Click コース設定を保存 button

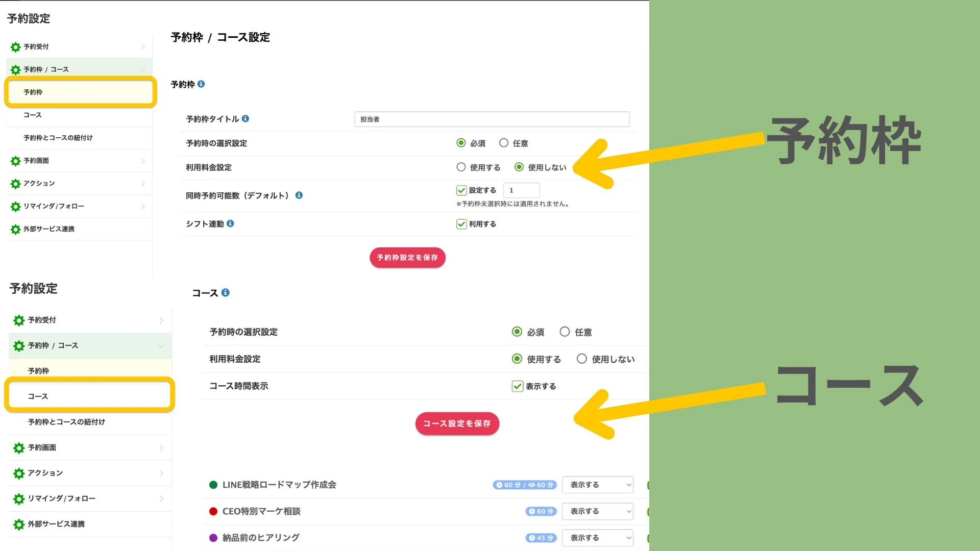(457, 423)
